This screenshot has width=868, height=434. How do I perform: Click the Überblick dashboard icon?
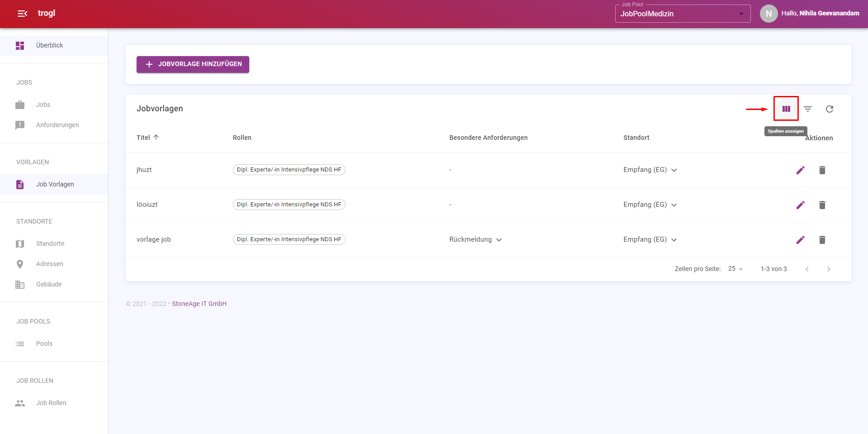click(20, 46)
